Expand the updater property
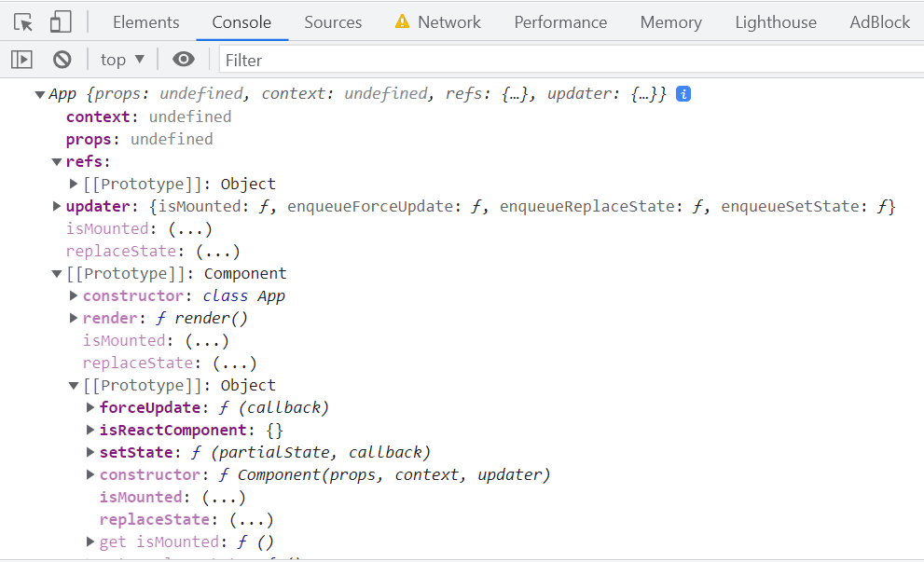Viewport: 924px width, 562px height. click(x=57, y=206)
